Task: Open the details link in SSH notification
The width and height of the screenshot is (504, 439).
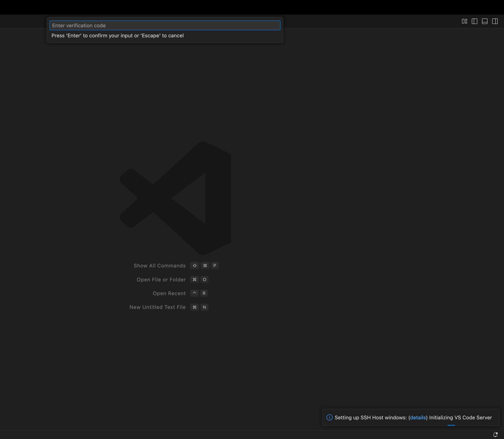Action: 418,418
